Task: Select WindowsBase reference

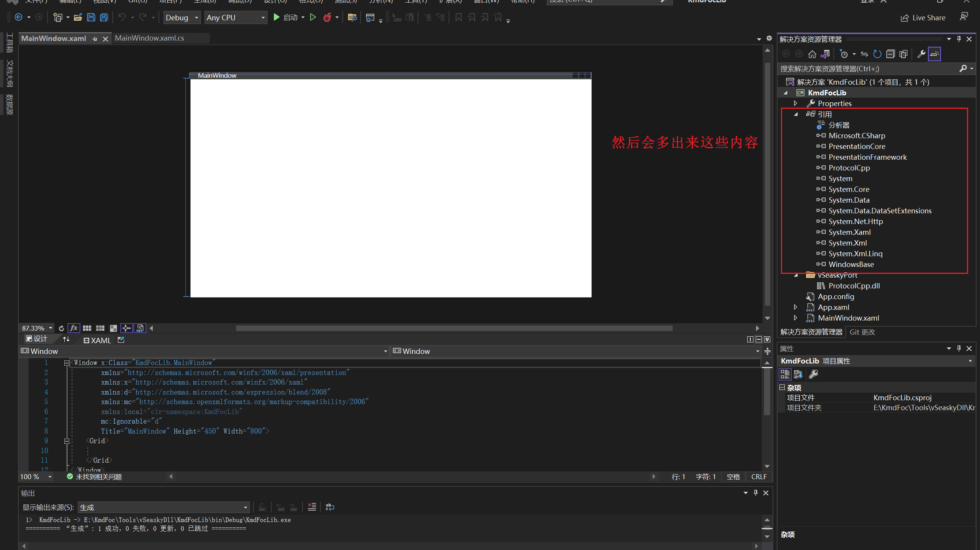Action: tap(851, 264)
